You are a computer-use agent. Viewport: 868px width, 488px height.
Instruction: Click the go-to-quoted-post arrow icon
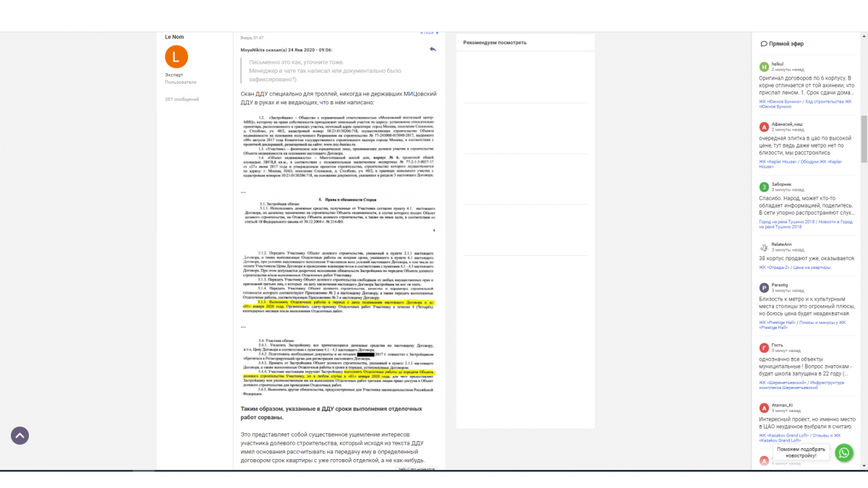(x=433, y=49)
